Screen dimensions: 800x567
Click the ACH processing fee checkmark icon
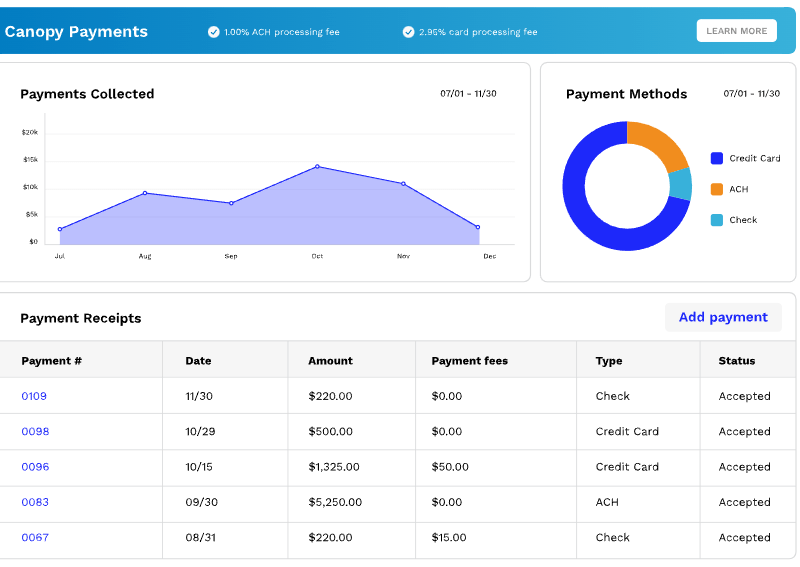coord(213,32)
